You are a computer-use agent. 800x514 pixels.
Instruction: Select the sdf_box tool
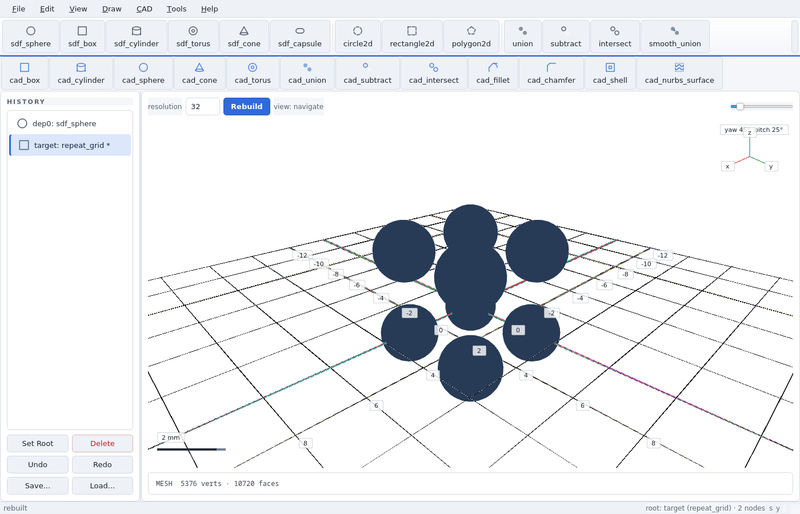pyautogui.click(x=82, y=37)
